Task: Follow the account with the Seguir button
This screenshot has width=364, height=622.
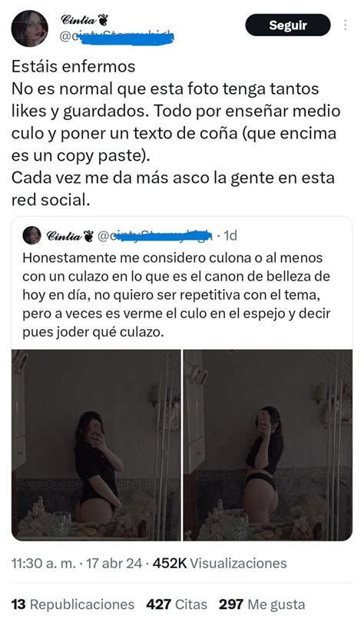Action: [x=287, y=25]
